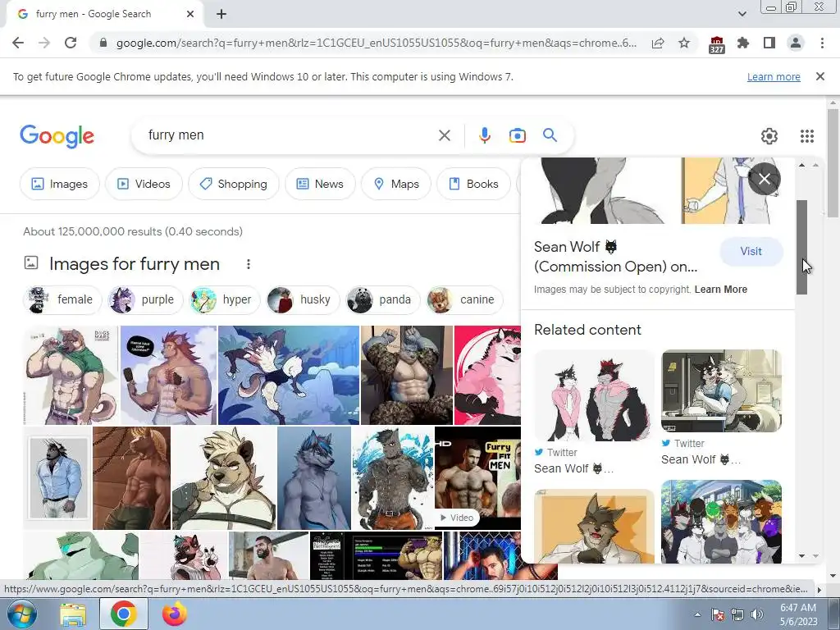Clear the search box with the X
The image size is (840, 630).
click(444, 135)
